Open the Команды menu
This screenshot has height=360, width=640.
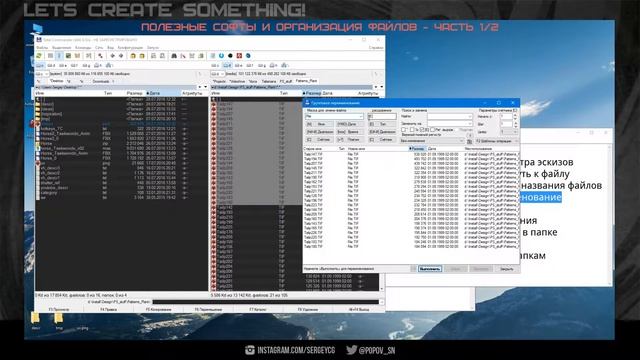click(83, 48)
